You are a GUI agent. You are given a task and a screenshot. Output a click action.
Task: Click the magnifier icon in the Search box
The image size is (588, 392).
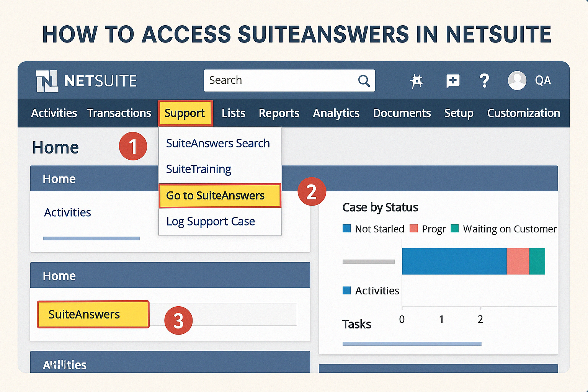click(364, 81)
